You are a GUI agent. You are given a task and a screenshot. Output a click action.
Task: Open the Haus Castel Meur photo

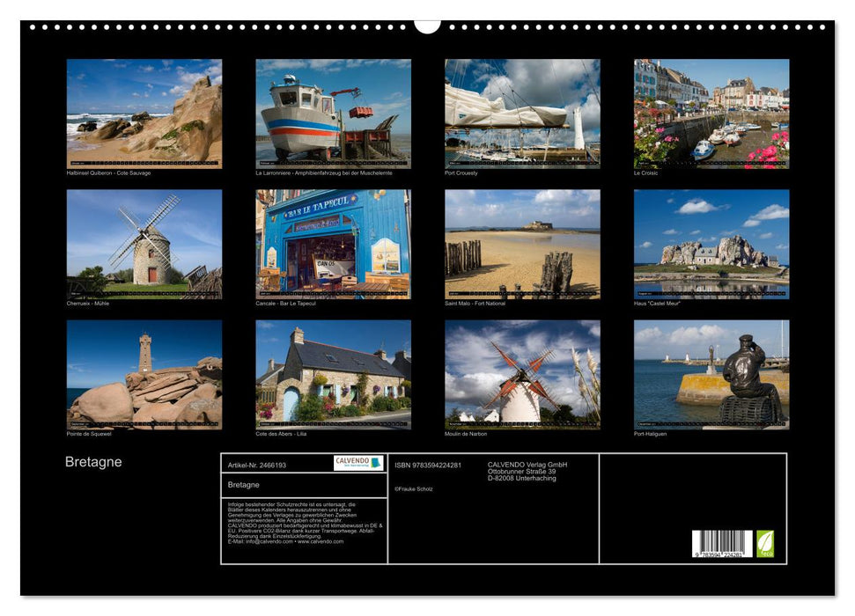(x=711, y=245)
